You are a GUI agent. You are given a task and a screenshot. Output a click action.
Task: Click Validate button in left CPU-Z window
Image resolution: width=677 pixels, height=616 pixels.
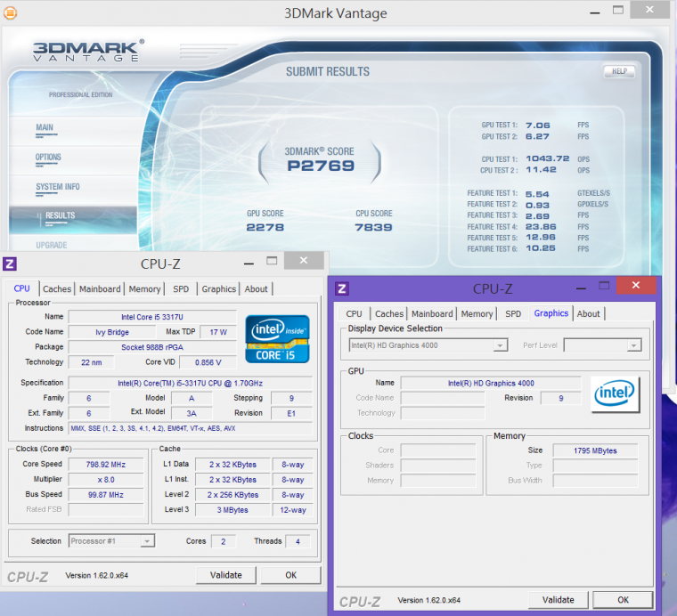point(226,575)
